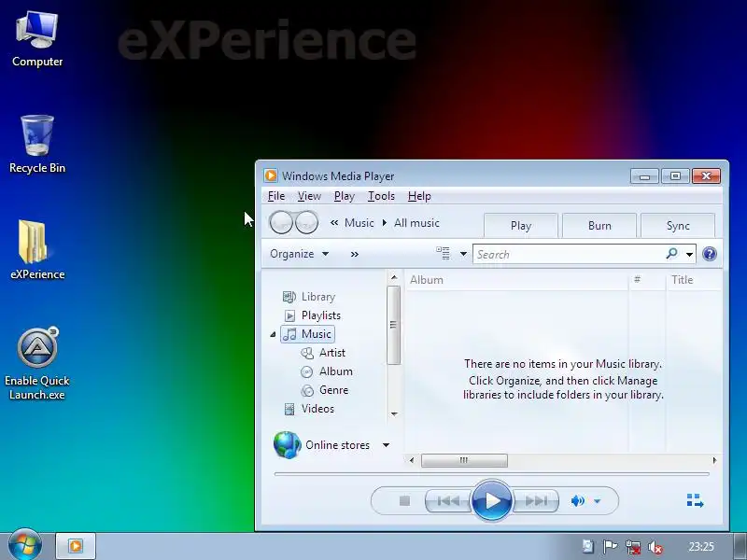Expand the breadcrumb double-chevron before Music
This screenshot has width=747, height=560.
pyautogui.click(x=334, y=222)
